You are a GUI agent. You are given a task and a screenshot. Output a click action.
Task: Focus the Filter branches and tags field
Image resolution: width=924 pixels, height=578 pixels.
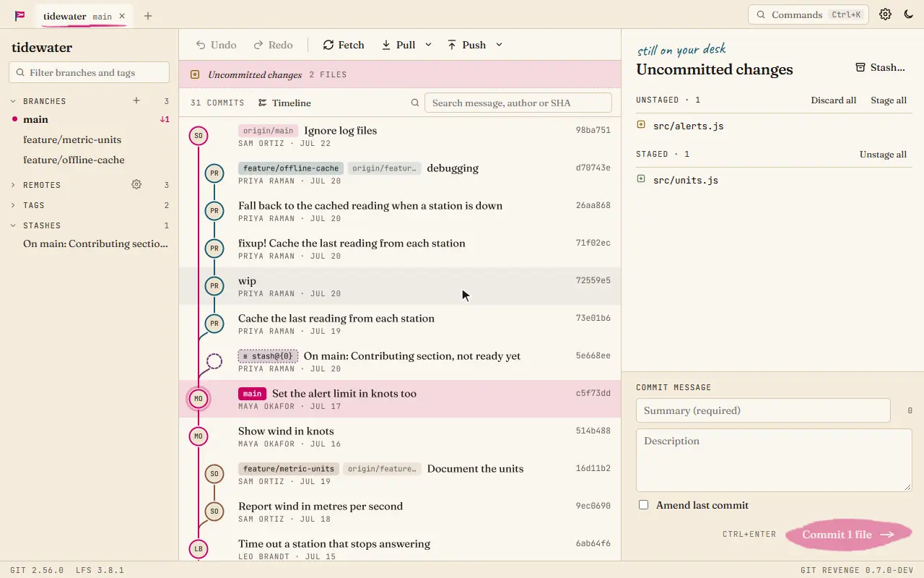pyautogui.click(x=90, y=72)
